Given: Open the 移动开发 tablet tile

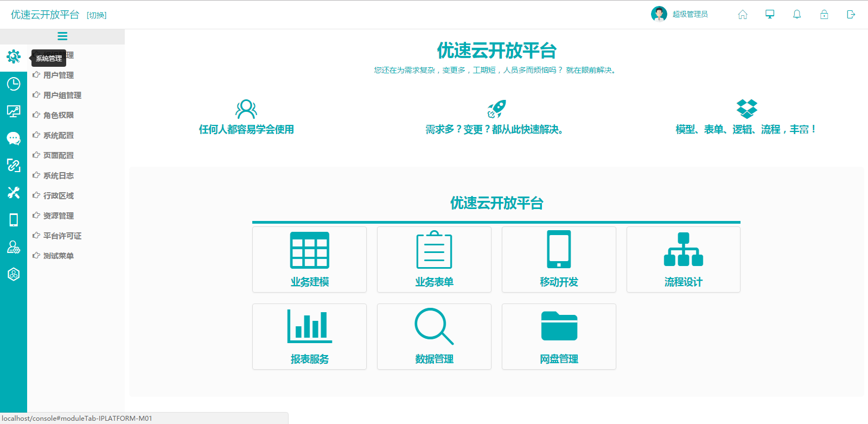Looking at the screenshot, I should (559, 260).
